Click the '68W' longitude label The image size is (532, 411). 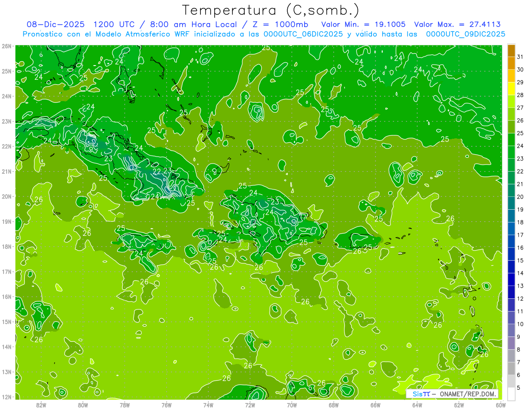(333, 405)
